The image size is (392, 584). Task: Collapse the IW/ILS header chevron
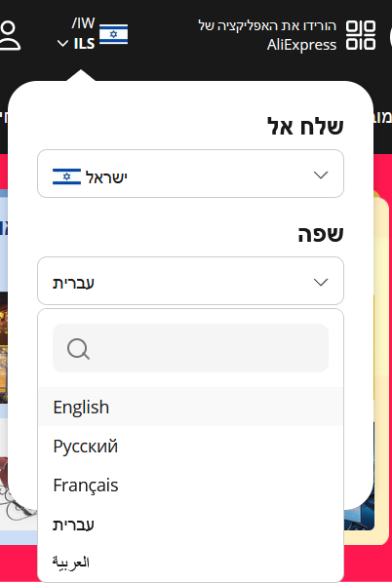coord(62,44)
